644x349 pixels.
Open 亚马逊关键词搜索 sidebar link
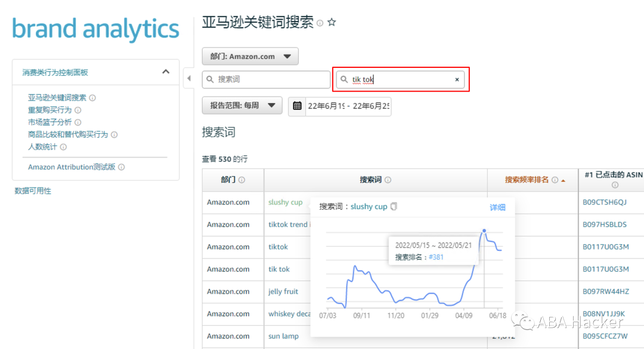click(57, 98)
